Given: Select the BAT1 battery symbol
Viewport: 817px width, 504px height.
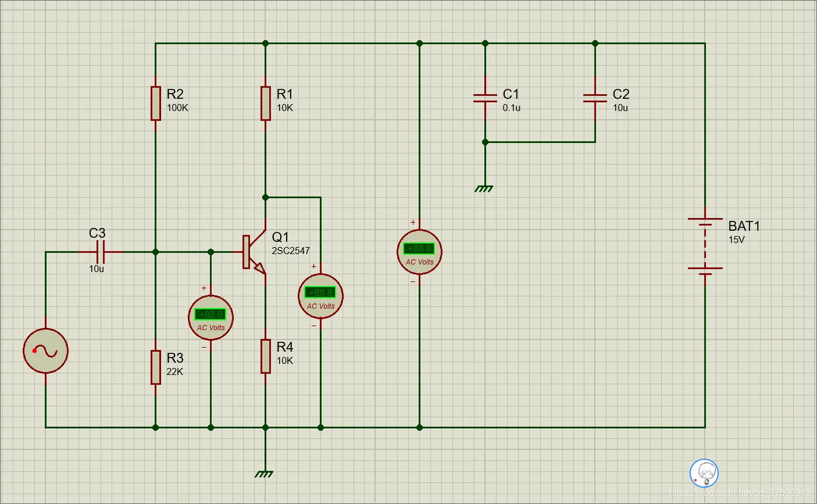Looking at the screenshot, I should (x=705, y=247).
